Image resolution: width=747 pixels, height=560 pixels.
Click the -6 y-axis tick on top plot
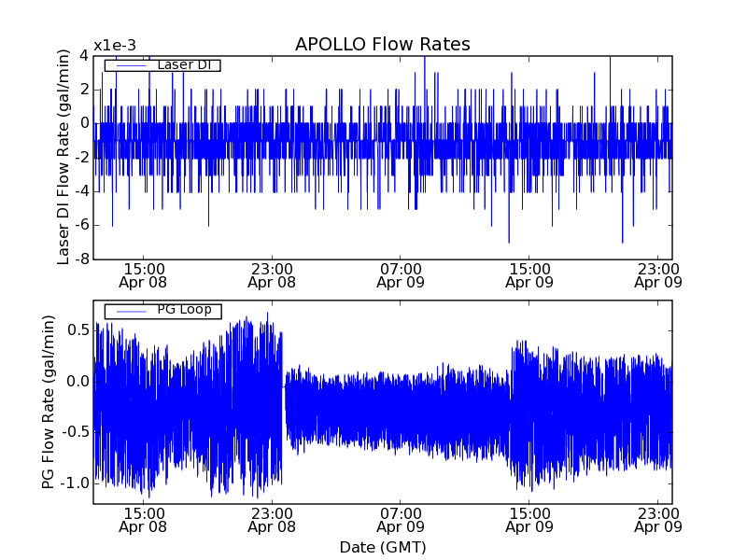(x=81, y=225)
